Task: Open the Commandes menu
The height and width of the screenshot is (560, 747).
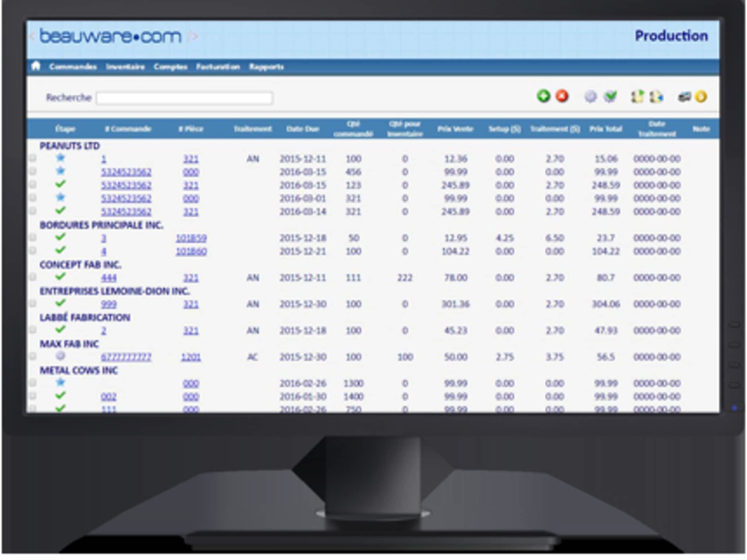Action: click(73, 67)
